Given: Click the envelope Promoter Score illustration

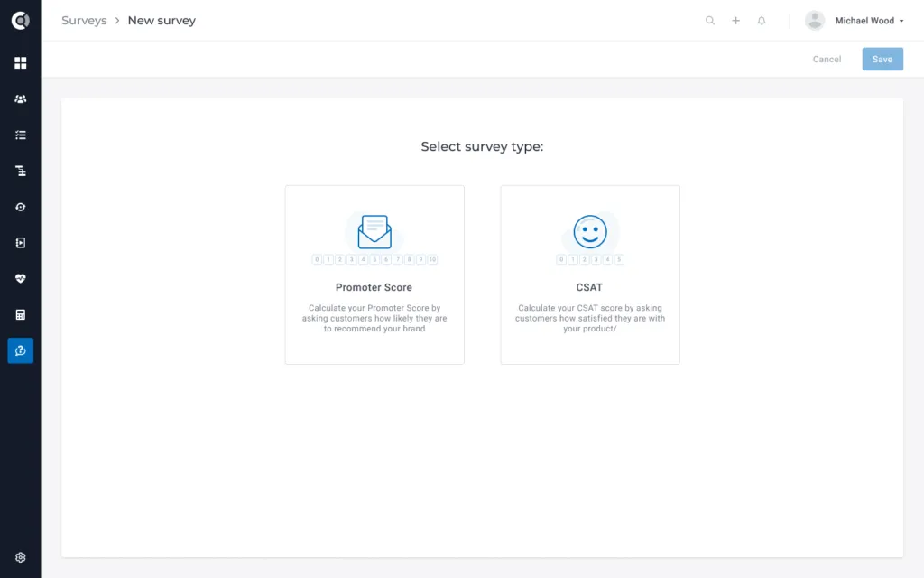Looking at the screenshot, I should pos(374,232).
